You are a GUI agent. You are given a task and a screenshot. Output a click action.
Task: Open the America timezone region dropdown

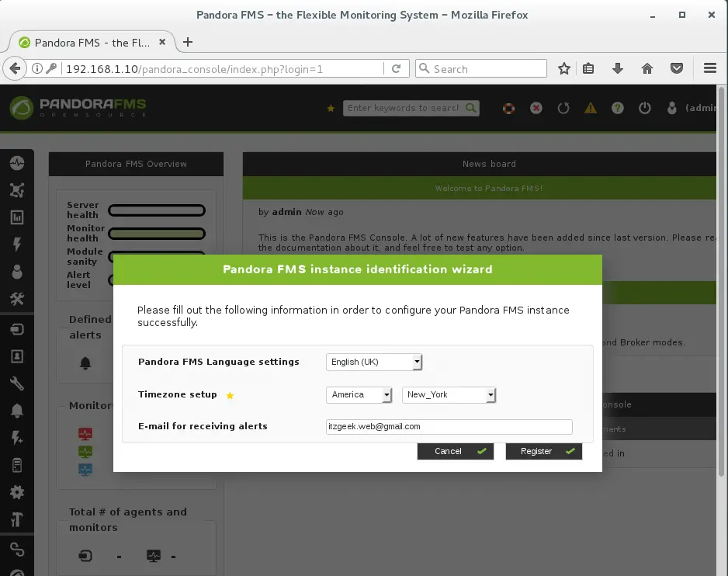click(x=359, y=395)
